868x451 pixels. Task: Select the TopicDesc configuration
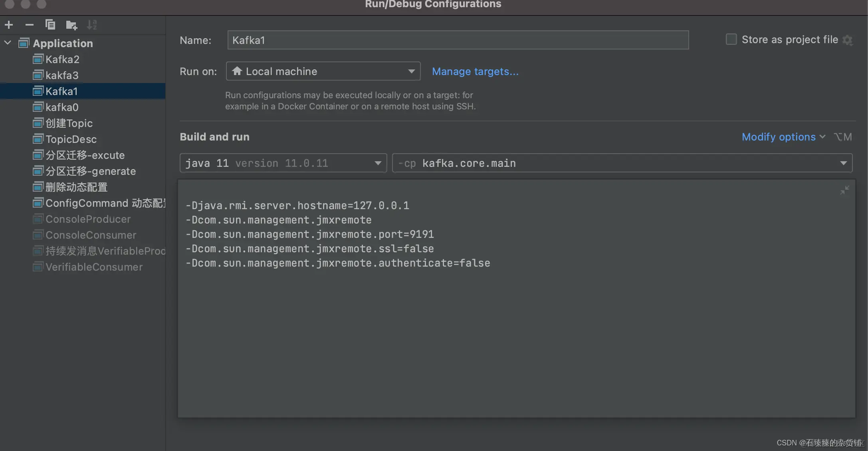click(71, 139)
